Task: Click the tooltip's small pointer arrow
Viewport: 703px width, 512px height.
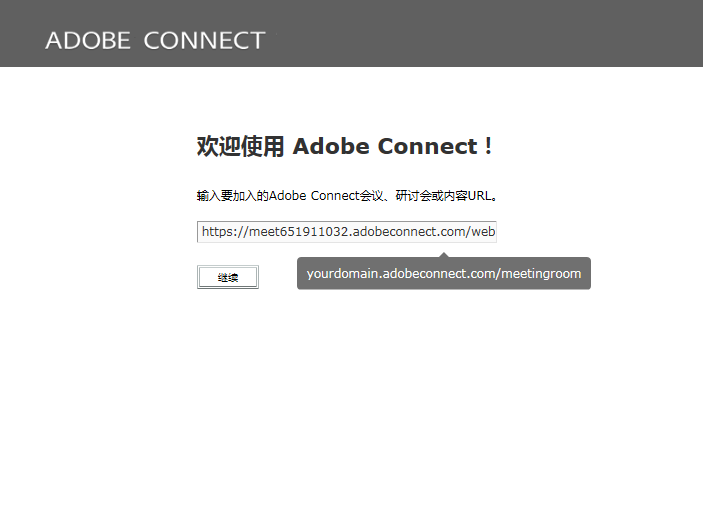Action: point(443,254)
